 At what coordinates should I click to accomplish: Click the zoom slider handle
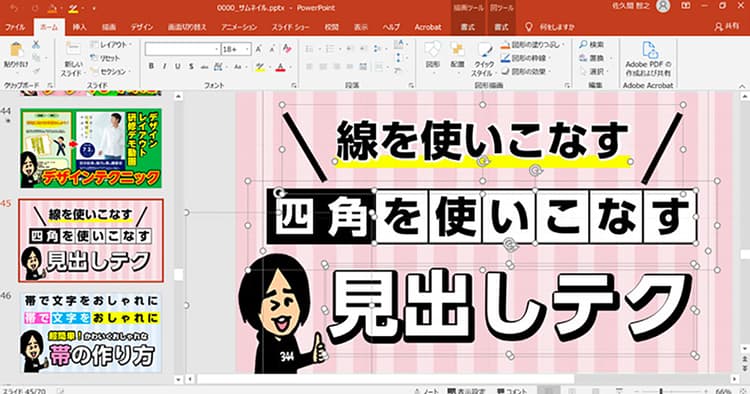click(x=661, y=391)
